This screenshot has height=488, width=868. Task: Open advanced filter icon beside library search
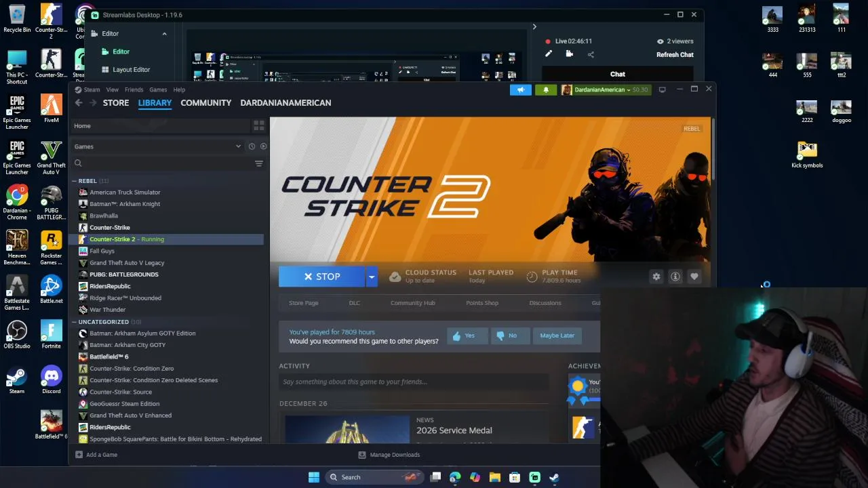coord(258,163)
